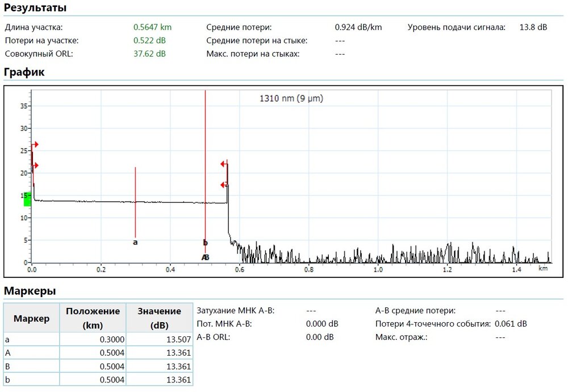The height and width of the screenshot is (392, 568).
Task: Click the Положение (km) column header
Action: (93, 318)
